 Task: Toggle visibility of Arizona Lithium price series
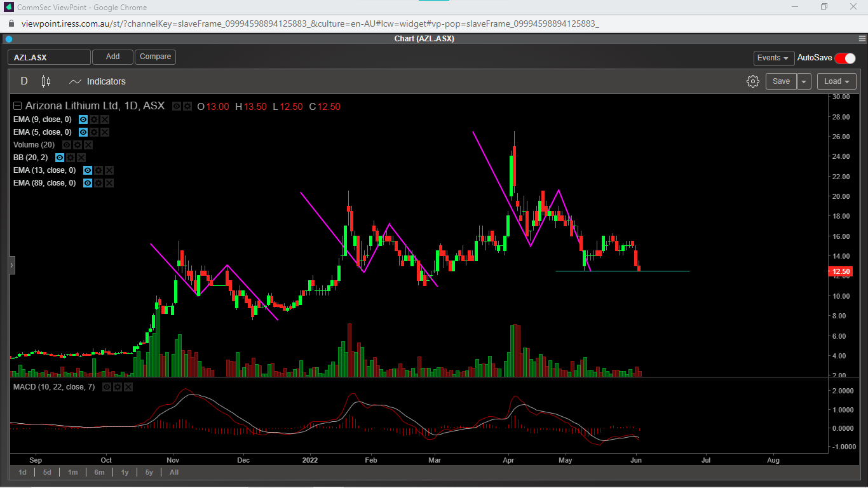click(177, 107)
